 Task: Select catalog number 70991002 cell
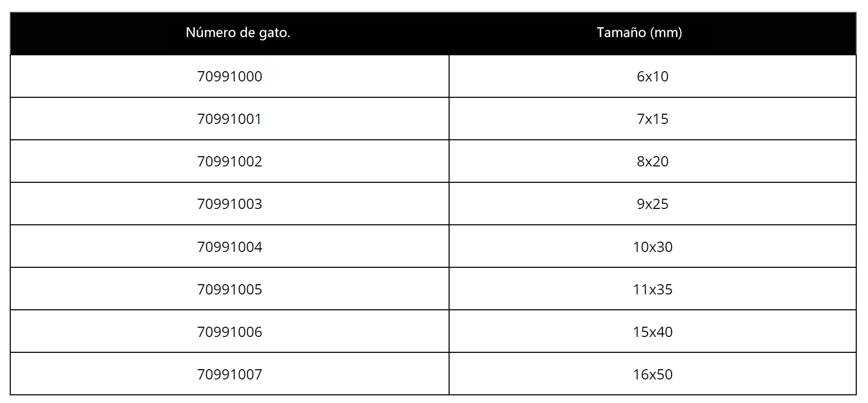229,161
